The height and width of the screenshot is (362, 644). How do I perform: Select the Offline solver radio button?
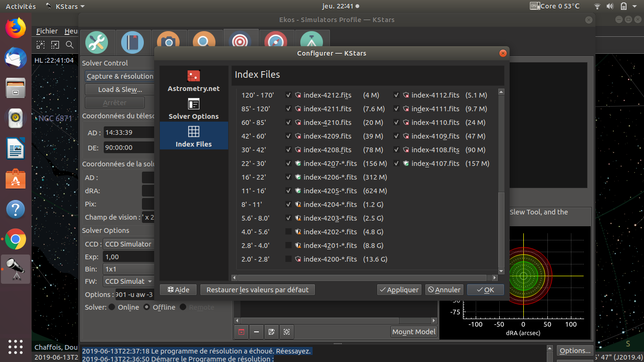point(147,307)
